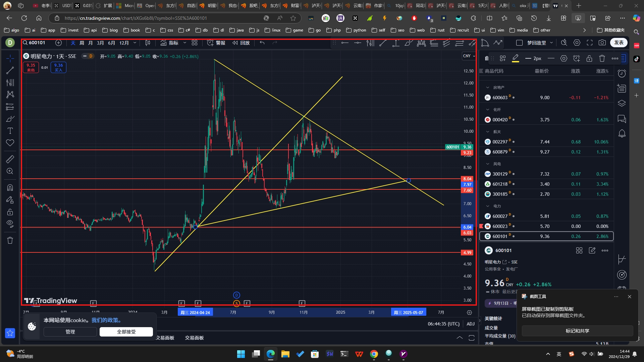This screenshot has height=362, width=644.
Task: Click 发表 publish button
Action: [619, 43]
